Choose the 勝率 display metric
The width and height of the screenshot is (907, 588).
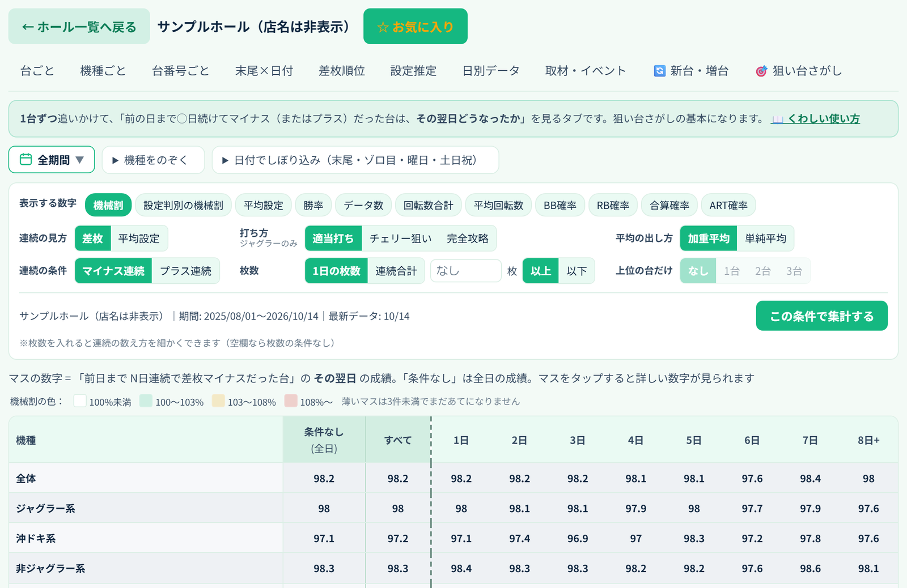click(x=313, y=205)
